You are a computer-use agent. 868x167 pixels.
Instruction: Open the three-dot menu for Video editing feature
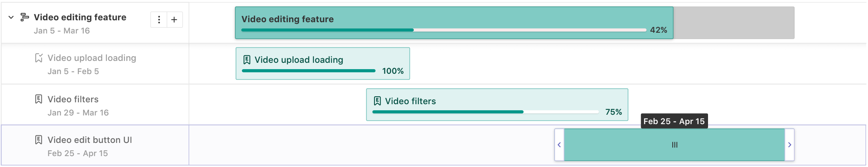click(159, 20)
